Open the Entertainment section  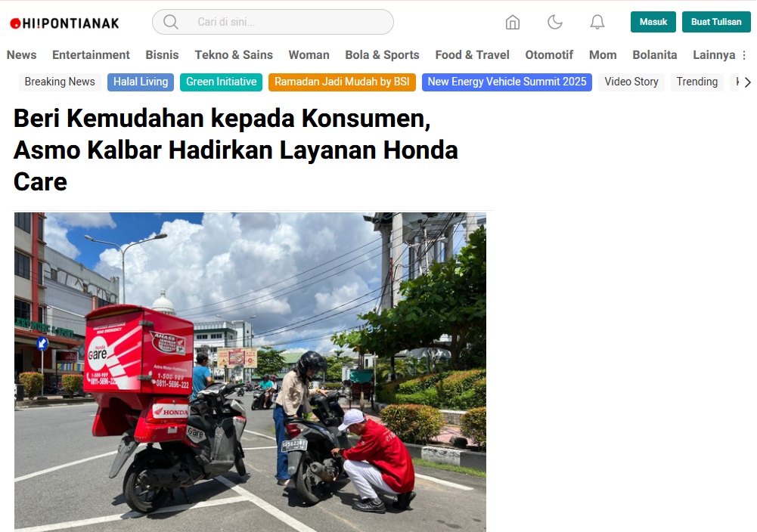(x=91, y=55)
